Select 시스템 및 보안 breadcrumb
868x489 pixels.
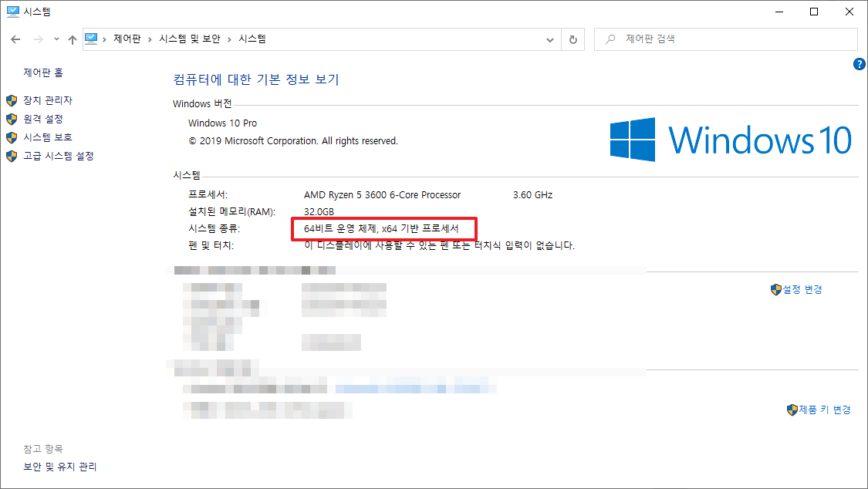189,39
